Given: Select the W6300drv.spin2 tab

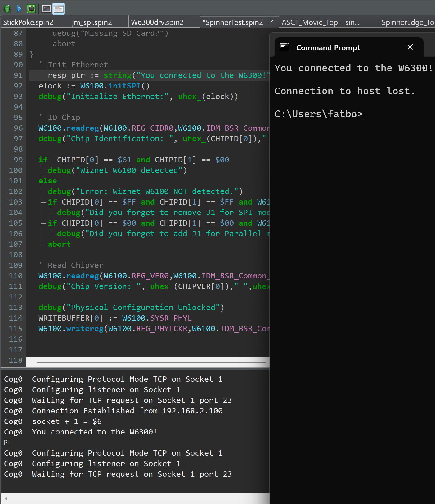Looking at the screenshot, I should (157, 22).
